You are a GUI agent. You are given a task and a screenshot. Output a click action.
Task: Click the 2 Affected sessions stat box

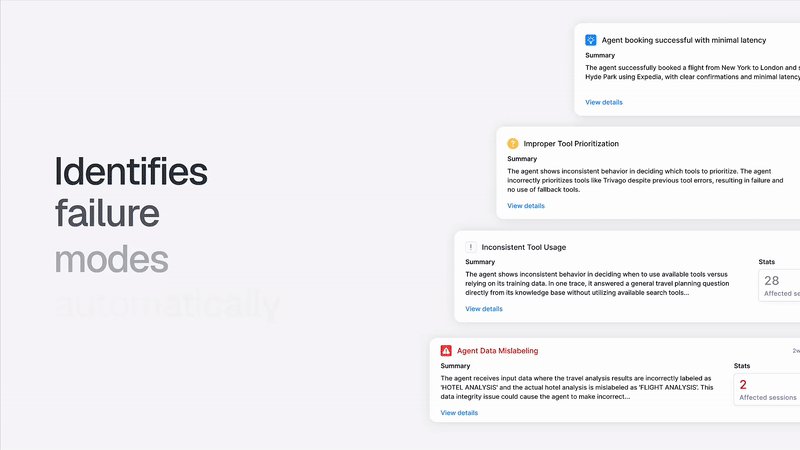(x=767, y=389)
